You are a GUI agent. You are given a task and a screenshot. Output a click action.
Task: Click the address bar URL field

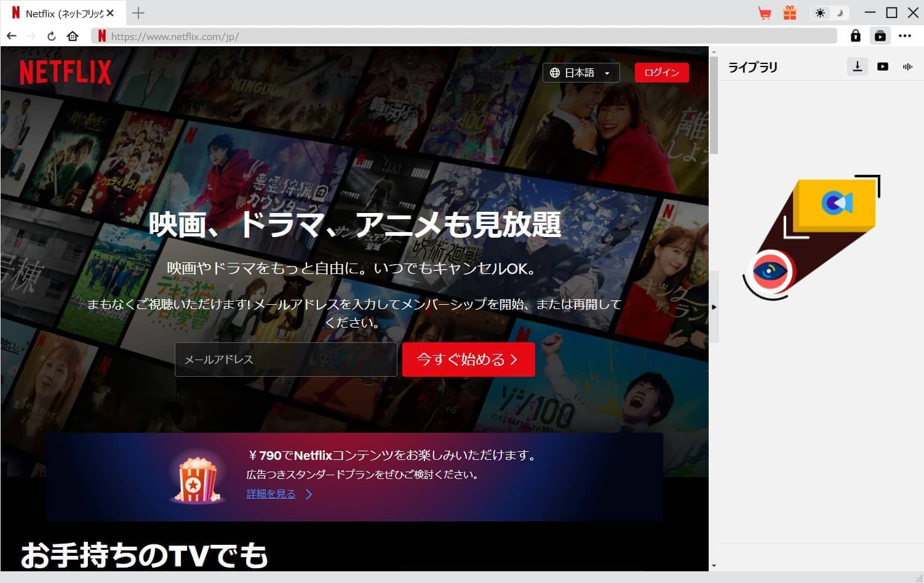[464, 36]
